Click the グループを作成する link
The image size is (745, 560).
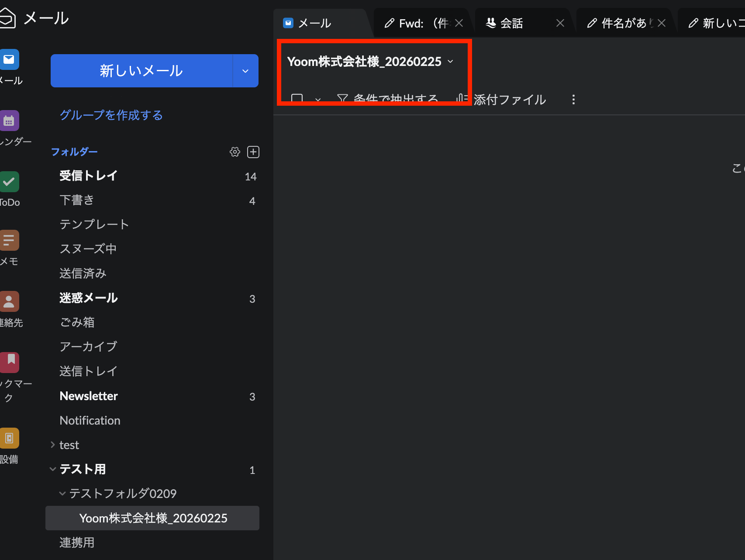click(111, 115)
